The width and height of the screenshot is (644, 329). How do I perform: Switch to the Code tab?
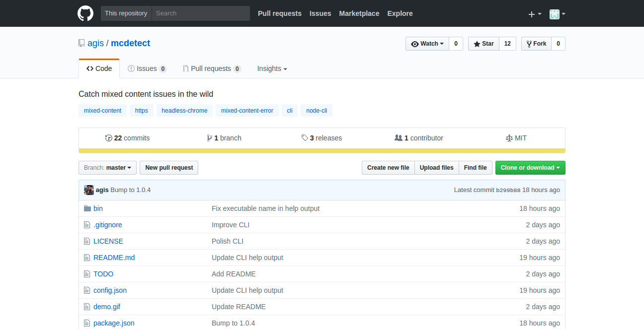[99, 68]
